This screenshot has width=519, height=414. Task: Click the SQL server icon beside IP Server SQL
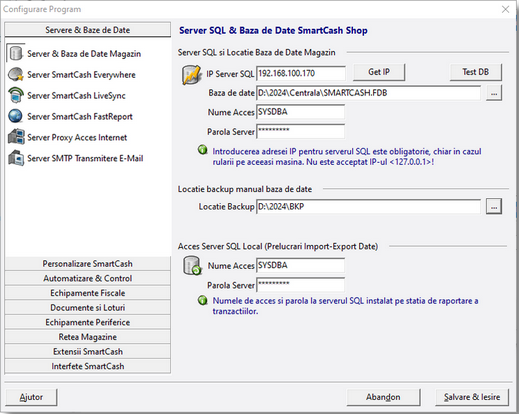pyautogui.click(x=192, y=75)
